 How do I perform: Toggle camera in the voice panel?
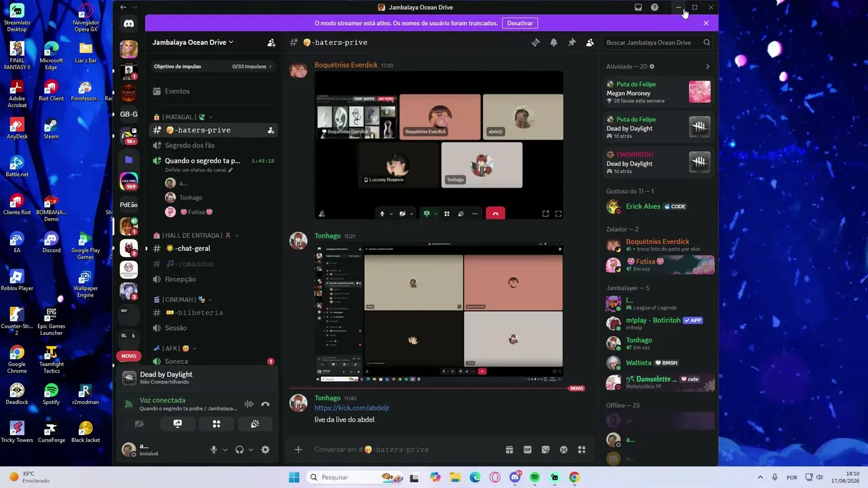click(x=139, y=424)
